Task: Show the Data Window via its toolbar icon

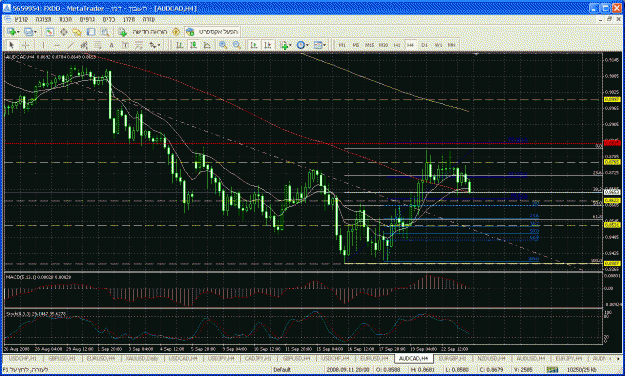Action: (x=63, y=32)
